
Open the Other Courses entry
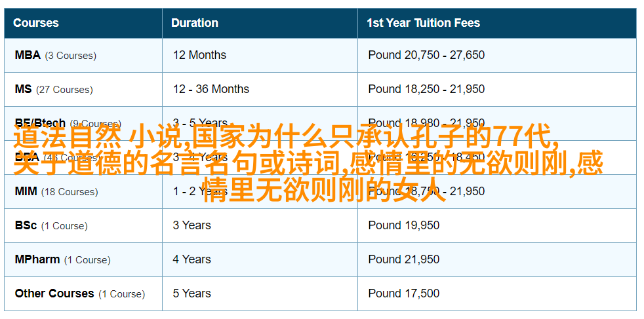point(54,293)
